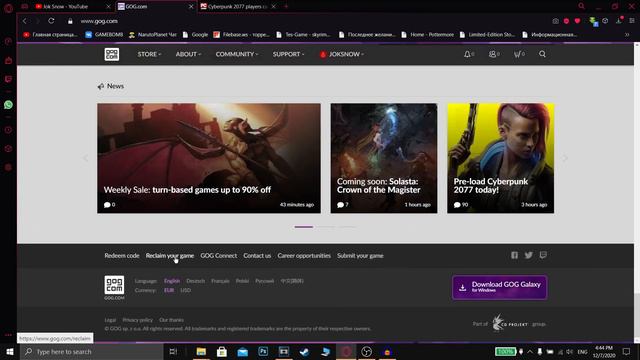Expand the ABOUT menu
The width and height of the screenshot is (640, 360).
188,54
